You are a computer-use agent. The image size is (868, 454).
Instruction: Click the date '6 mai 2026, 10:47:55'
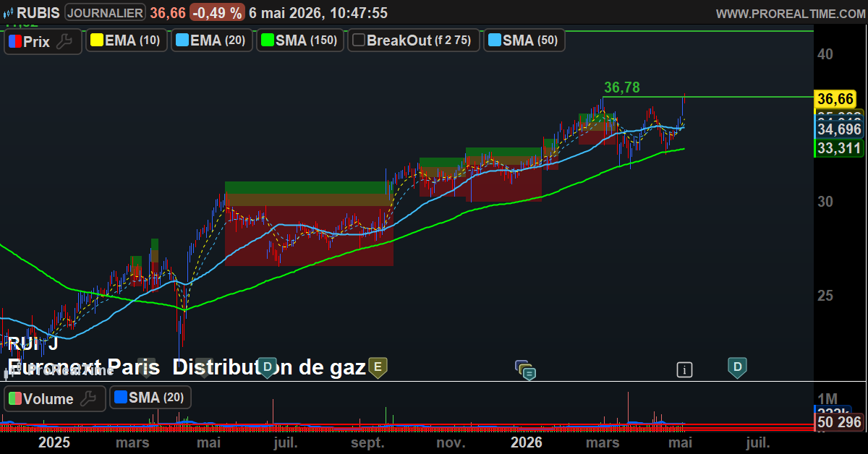(318, 13)
